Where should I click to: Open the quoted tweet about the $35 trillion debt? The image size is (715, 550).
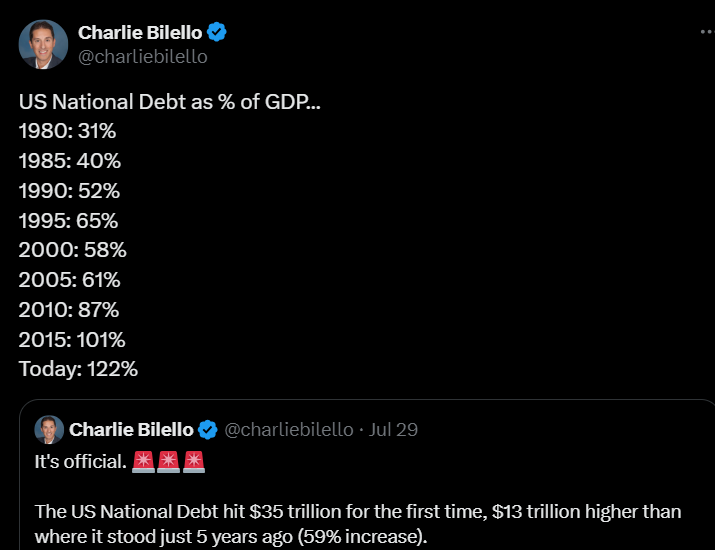tap(358, 523)
